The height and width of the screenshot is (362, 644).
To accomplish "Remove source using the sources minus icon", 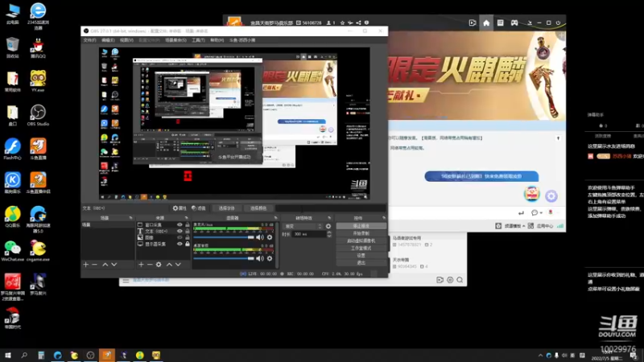I will click(150, 265).
